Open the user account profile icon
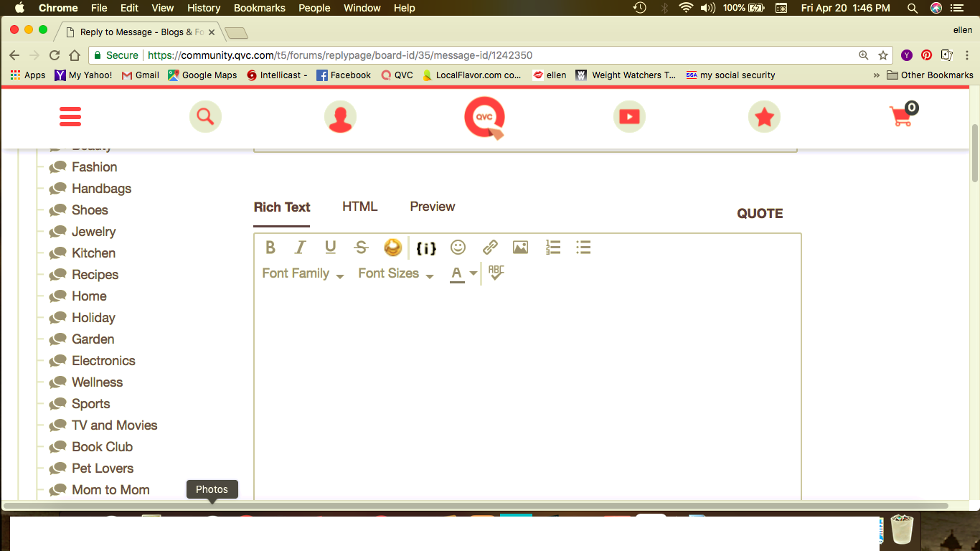 340,117
